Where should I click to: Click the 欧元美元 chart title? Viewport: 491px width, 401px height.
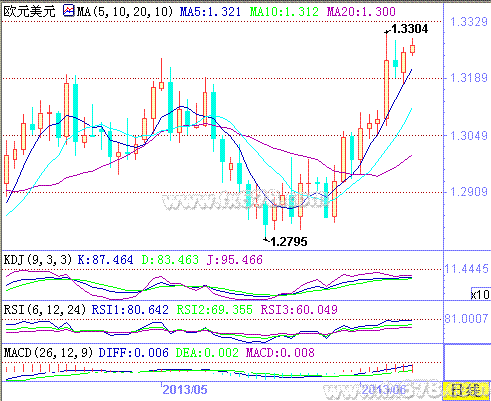click(29, 11)
